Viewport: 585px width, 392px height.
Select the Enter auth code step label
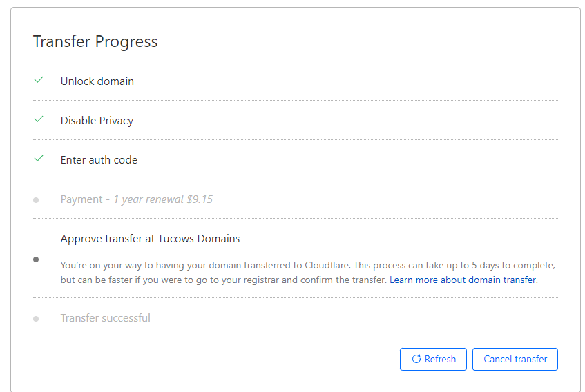(99, 159)
